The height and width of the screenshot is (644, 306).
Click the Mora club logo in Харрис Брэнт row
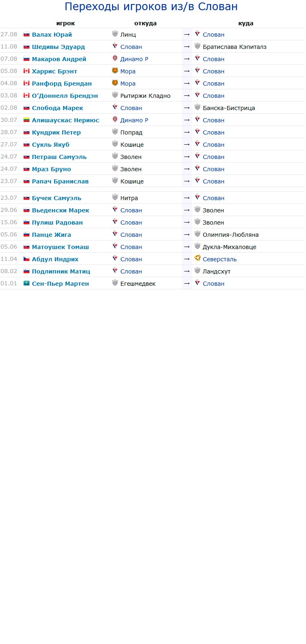click(115, 71)
